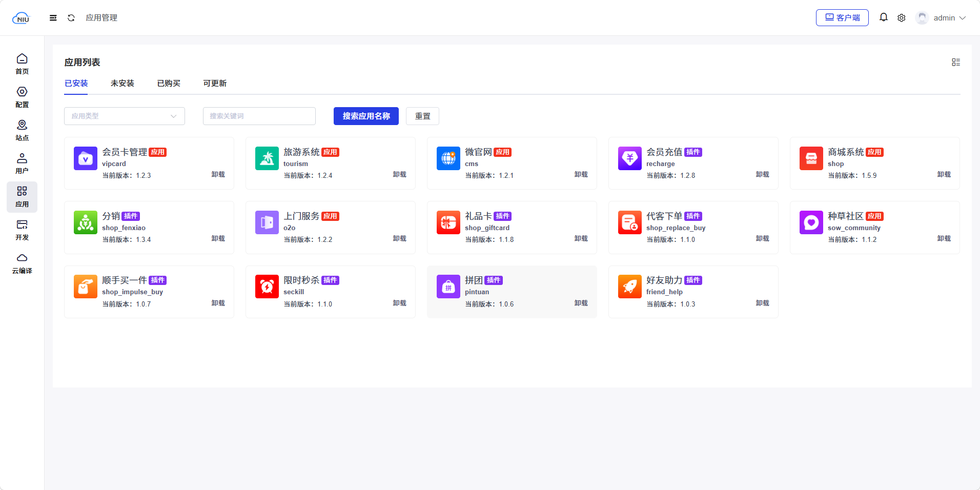Click the notification bell icon

point(884,17)
